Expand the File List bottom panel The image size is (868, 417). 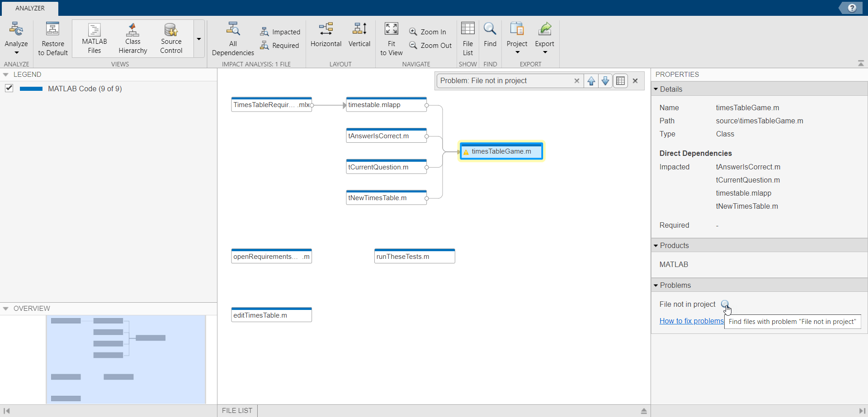[644, 411]
